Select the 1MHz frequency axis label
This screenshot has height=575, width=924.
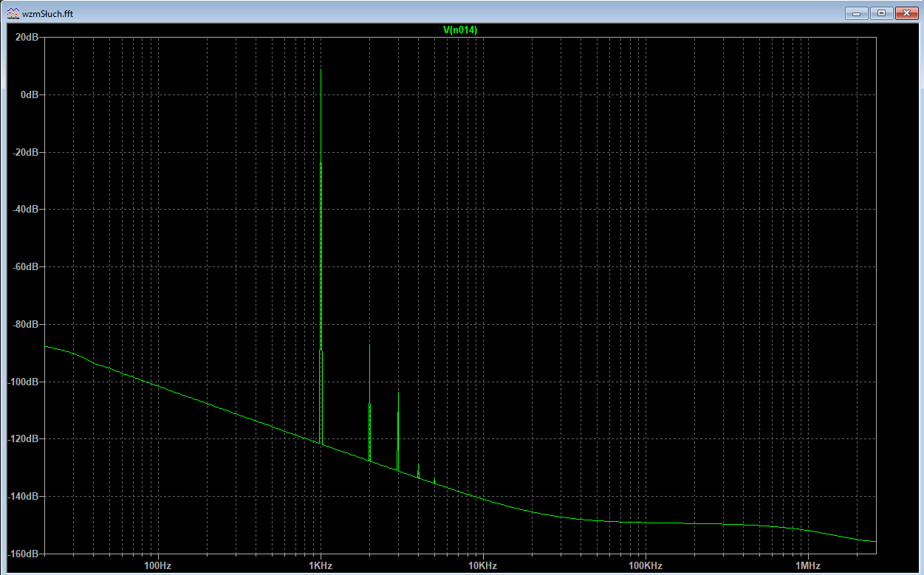[x=808, y=566]
